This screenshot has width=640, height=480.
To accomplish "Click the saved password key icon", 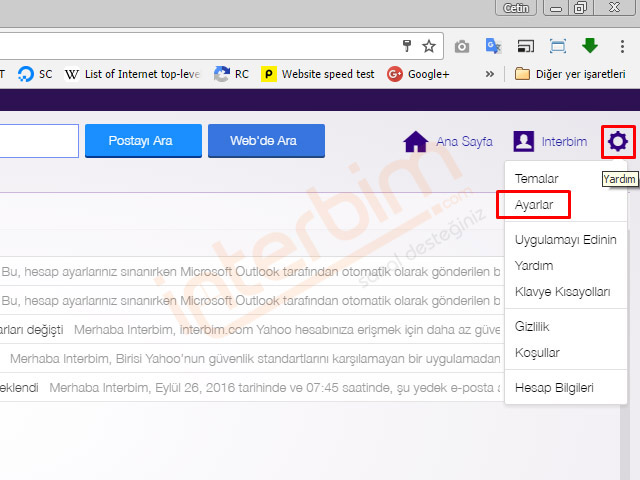I will [x=407, y=46].
